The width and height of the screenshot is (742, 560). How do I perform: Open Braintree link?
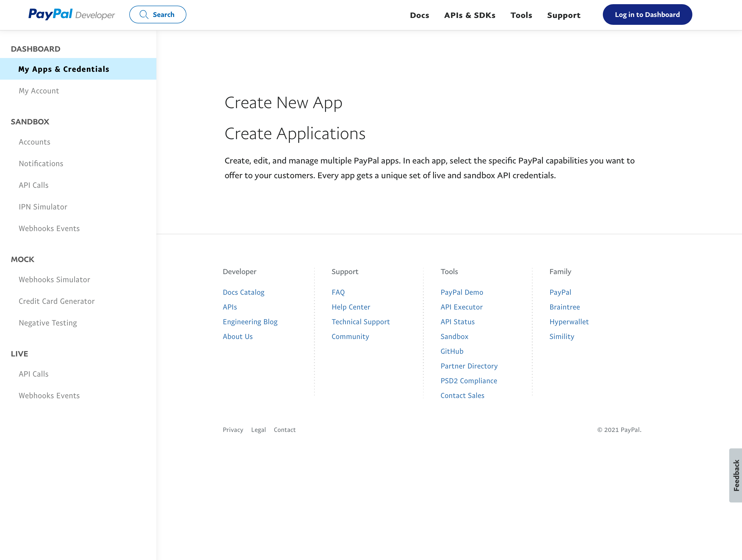pyautogui.click(x=564, y=307)
